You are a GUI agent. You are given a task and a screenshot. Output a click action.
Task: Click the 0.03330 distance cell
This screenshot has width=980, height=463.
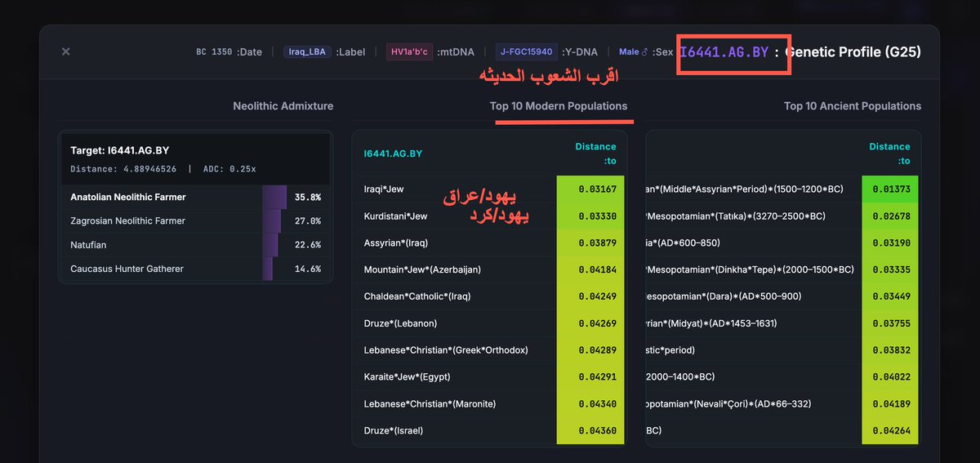tap(590, 216)
